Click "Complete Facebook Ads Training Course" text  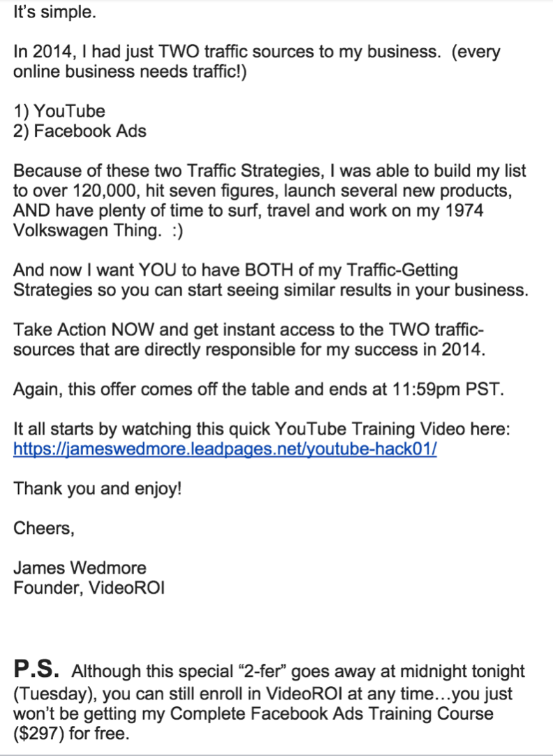coord(332,713)
